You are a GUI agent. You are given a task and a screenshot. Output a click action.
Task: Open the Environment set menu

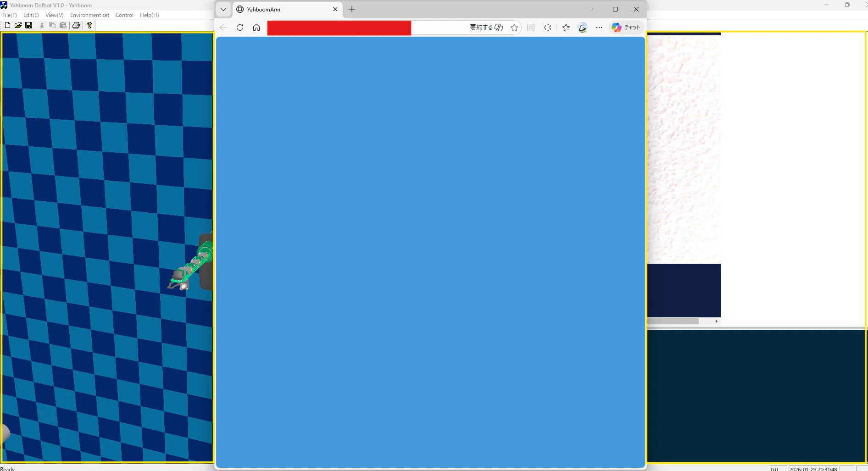89,15
